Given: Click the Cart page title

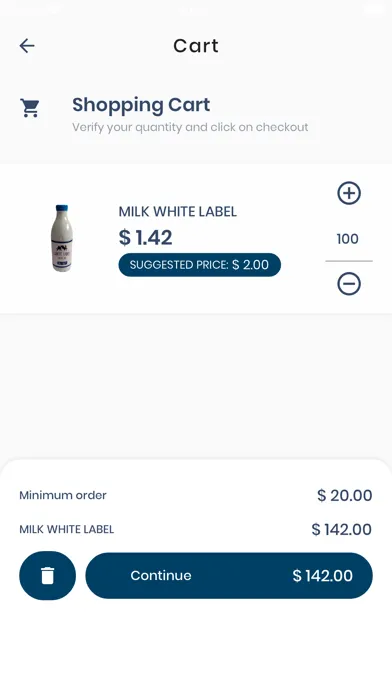Looking at the screenshot, I should (x=196, y=46).
